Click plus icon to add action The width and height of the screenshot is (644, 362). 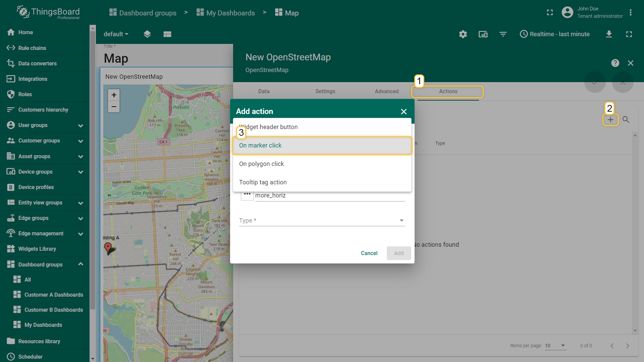click(x=610, y=120)
